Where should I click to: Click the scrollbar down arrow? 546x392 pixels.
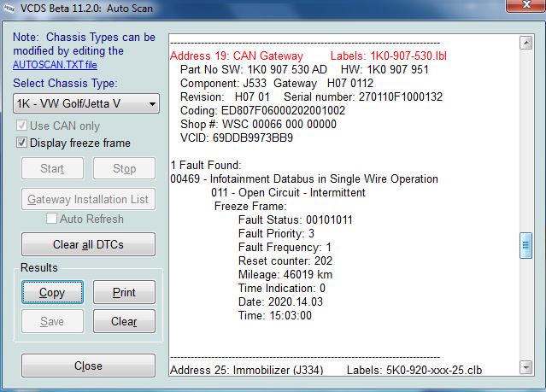[525, 367]
